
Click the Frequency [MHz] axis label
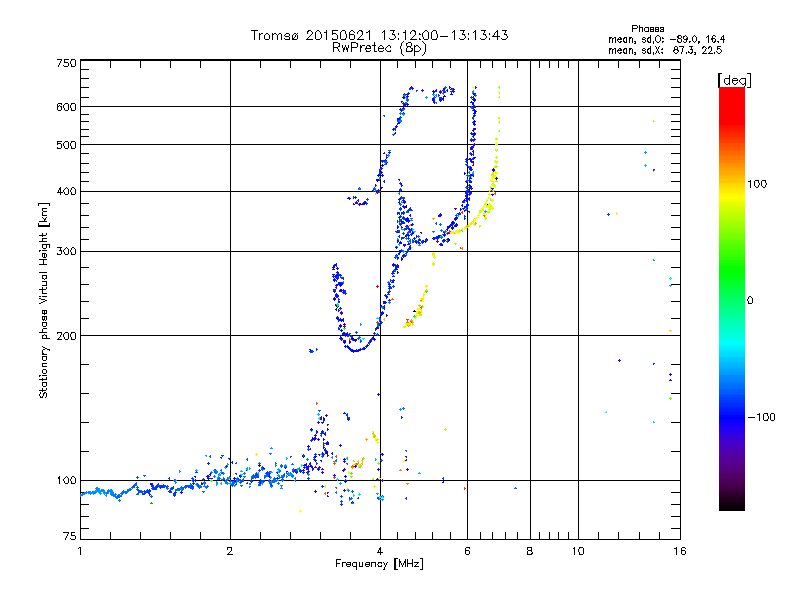380,565
